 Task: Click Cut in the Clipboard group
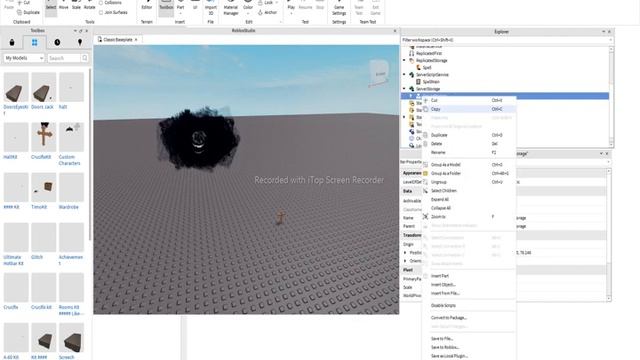[x=24, y=3]
